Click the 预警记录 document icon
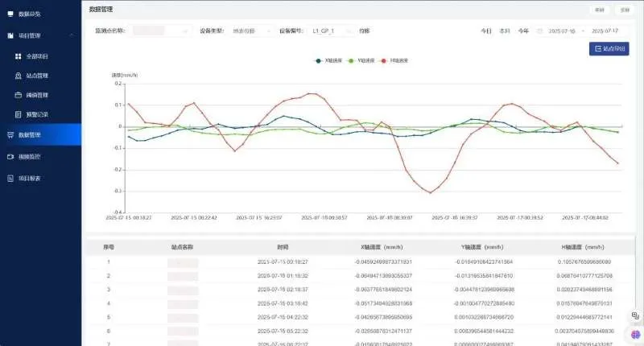644x346 pixels. (x=18, y=114)
